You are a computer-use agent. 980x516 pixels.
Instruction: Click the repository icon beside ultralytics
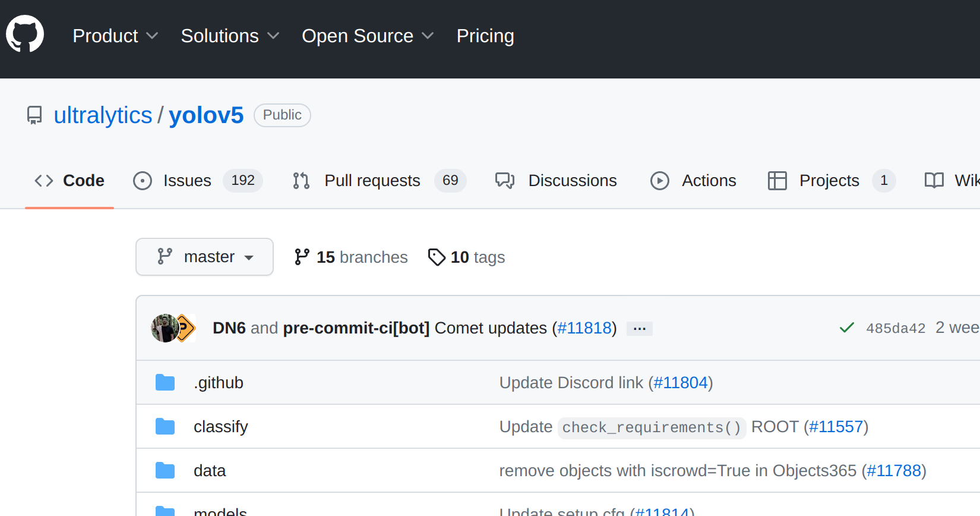click(x=34, y=115)
